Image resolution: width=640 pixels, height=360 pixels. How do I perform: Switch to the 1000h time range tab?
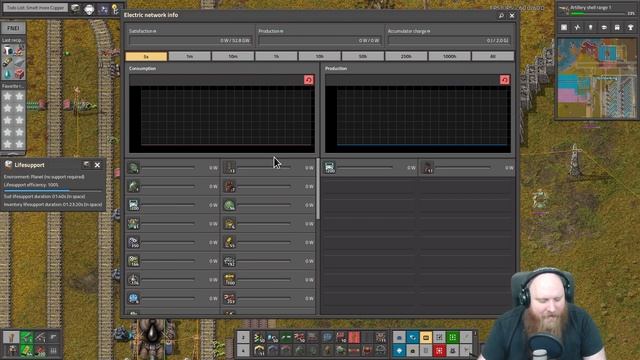[449, 56]
